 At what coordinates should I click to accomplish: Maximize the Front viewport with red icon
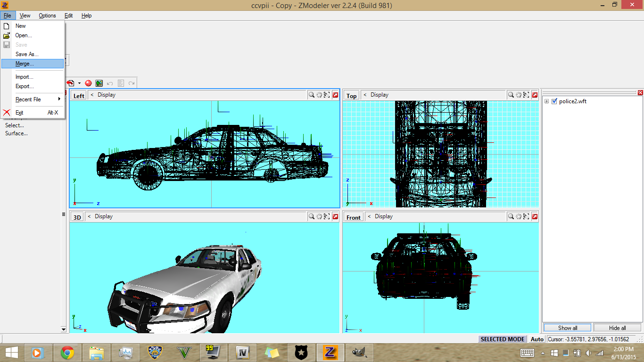pyautogui.click(x=534, y=216)
